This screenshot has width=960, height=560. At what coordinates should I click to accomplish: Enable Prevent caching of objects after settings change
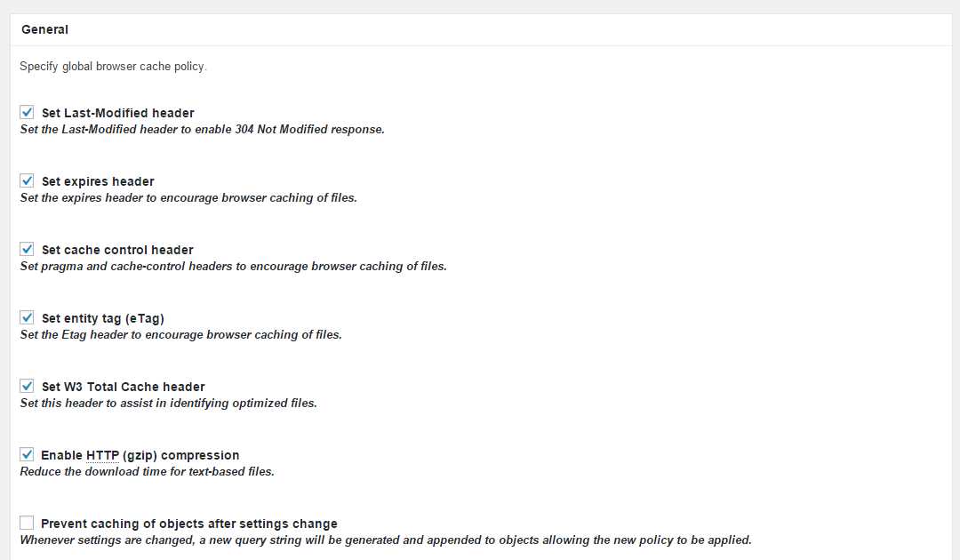[x=27, y=523]
